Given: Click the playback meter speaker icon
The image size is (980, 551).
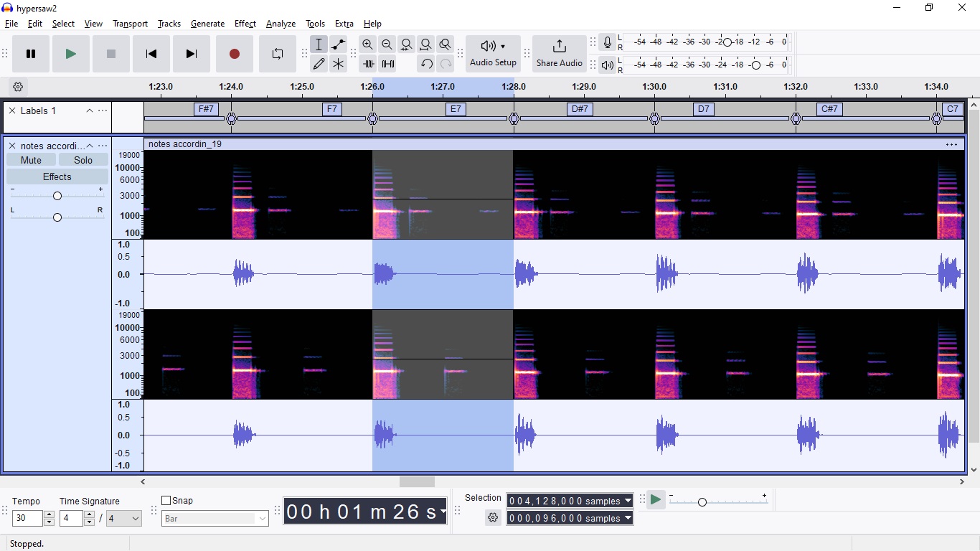Looking at the screenshot, I should point(608,65).
